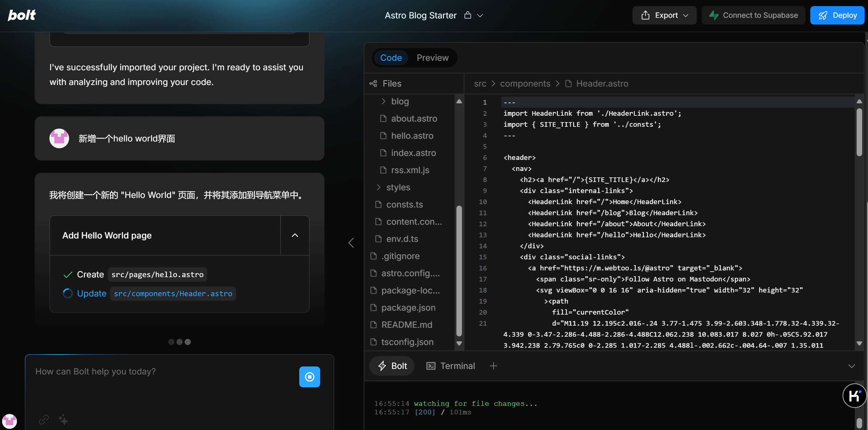
Task: Collapse chat panel with left arrow
Action: tap(351, 243)
